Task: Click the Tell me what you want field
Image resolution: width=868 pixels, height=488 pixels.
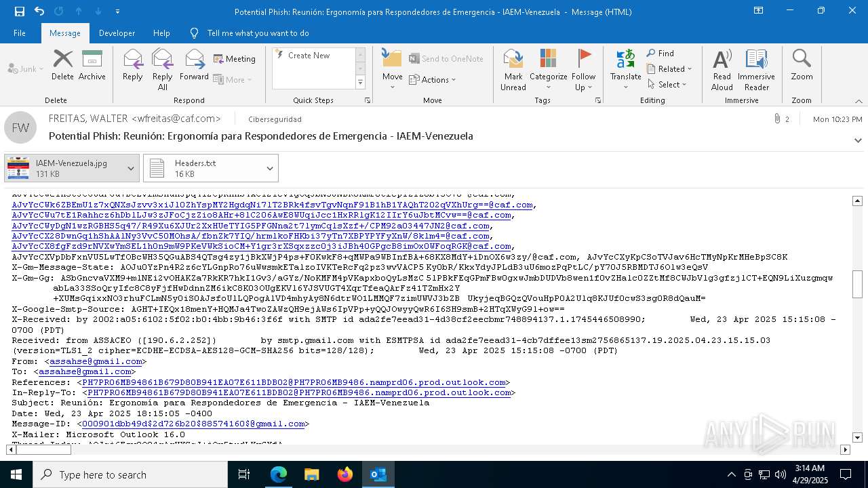Action: [258, 33]
